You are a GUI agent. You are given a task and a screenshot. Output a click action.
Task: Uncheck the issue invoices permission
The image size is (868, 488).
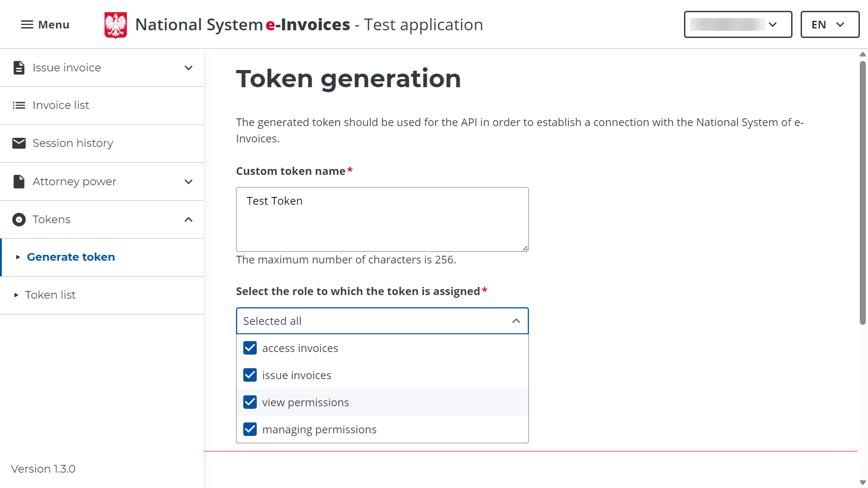(250, 375)
